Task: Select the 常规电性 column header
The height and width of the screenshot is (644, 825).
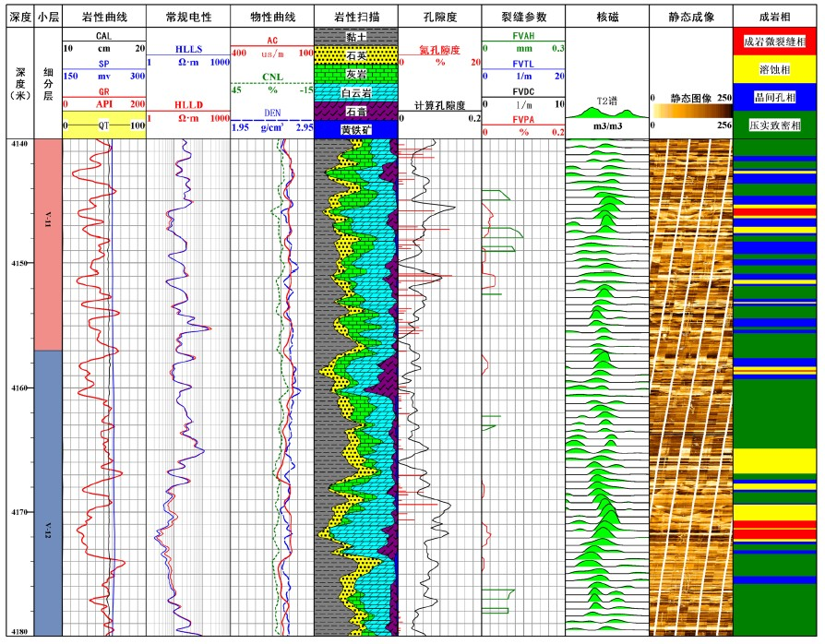Action: [187, 18]
